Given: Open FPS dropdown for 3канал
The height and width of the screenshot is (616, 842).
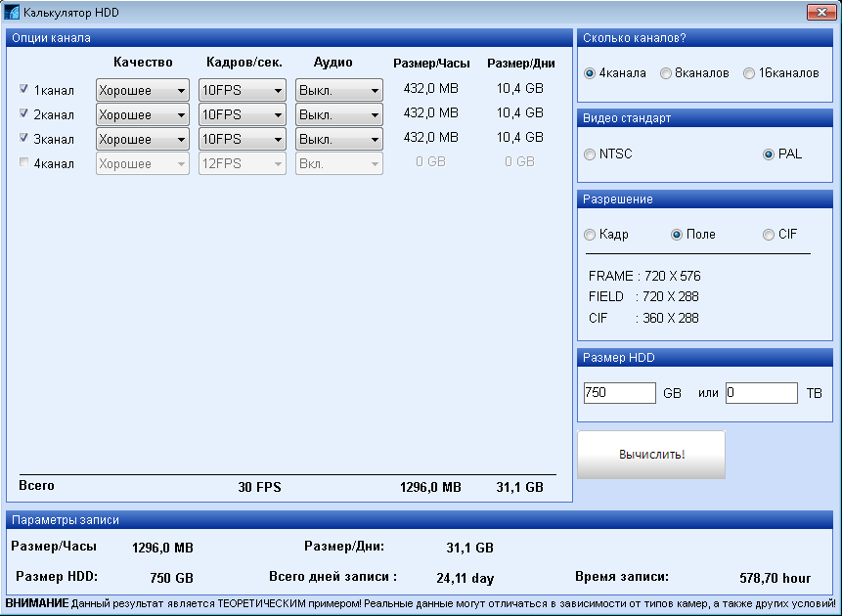Looking at the screenshot, I should (x=243, y=139).
